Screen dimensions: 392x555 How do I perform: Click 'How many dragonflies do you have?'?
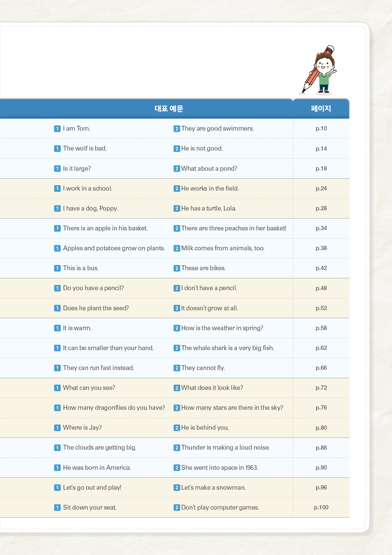click(x=114, y=408)
